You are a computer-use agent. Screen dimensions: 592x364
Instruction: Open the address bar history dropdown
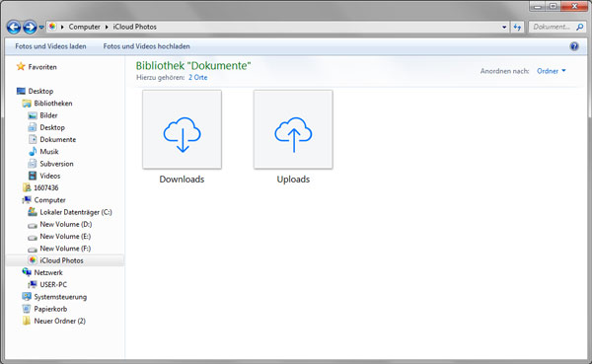point(504,27)
